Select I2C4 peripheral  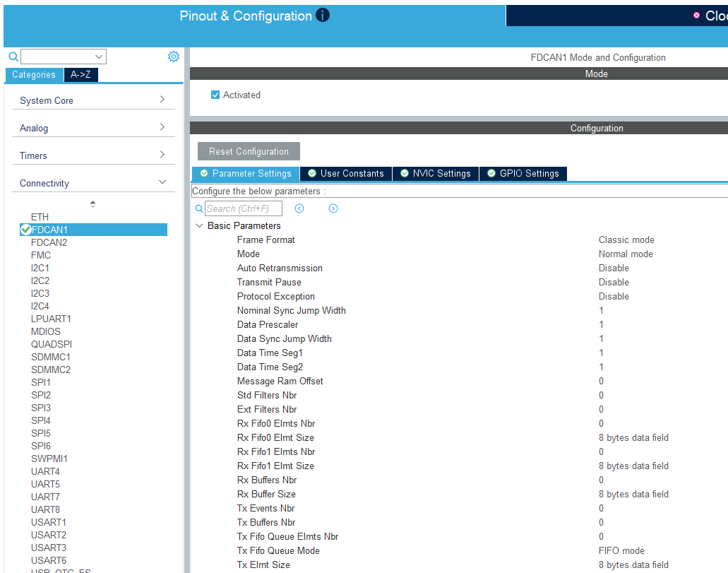coord(40,306)
